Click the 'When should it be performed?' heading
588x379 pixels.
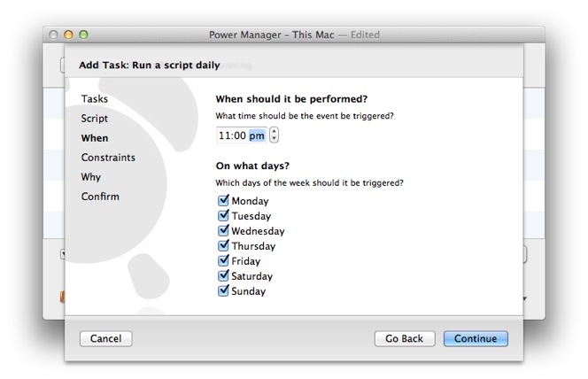[x=291, y=99]
